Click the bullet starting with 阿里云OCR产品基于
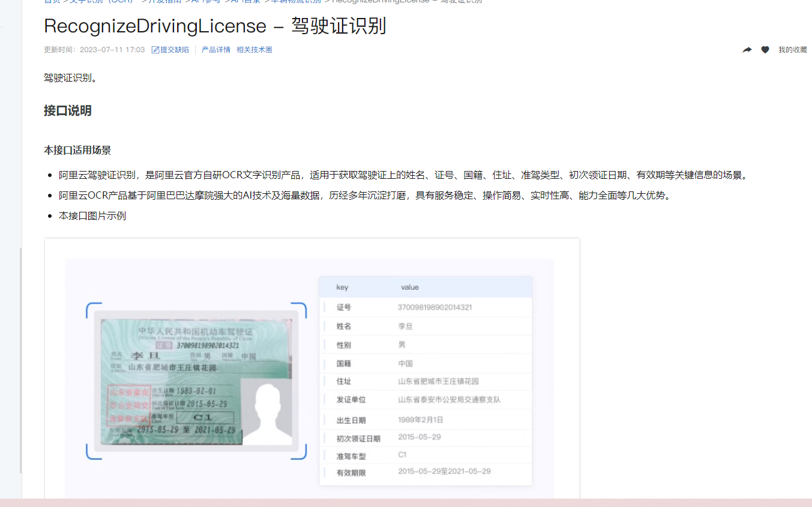The width and height of the screenshot is (812, 507). coord(364,196)
